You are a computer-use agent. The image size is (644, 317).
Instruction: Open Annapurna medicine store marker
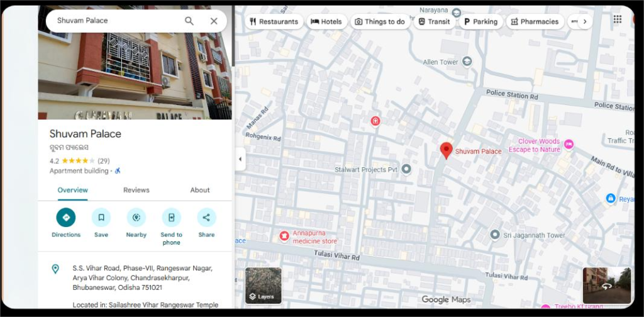point(284,236)
